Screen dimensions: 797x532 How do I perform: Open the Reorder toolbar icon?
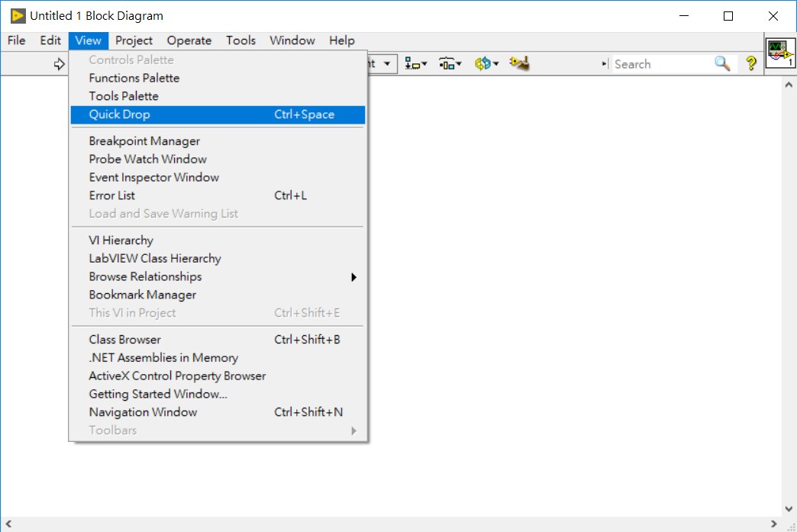tap(486, 63)
